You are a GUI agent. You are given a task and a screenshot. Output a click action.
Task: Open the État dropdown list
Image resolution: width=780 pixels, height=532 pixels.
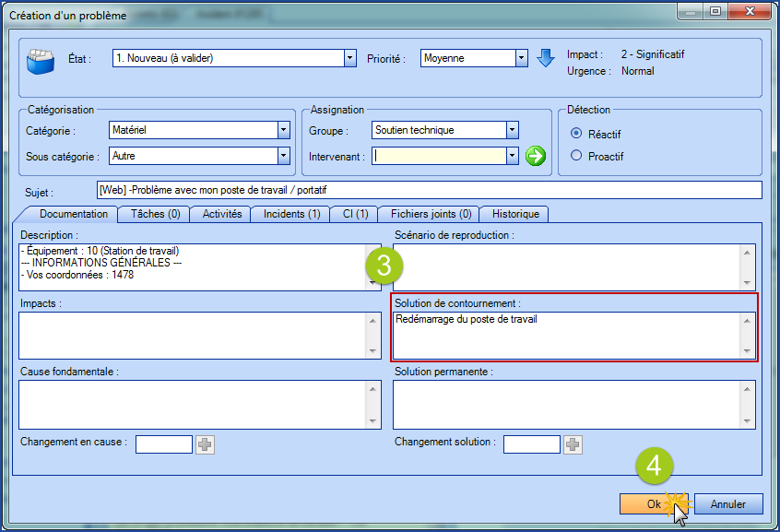(349, 58)
